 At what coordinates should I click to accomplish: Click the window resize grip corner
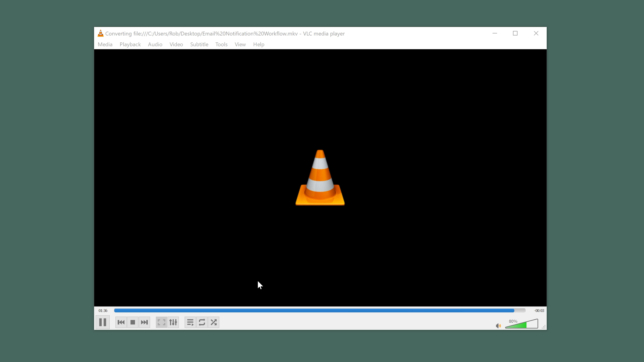tap(544, 327)
